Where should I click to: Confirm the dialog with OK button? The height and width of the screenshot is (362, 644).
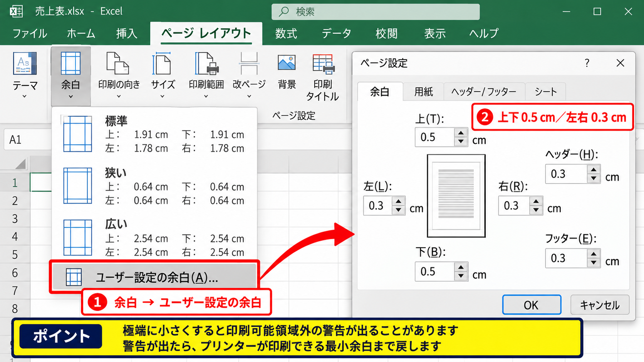[x=532, y=305]
